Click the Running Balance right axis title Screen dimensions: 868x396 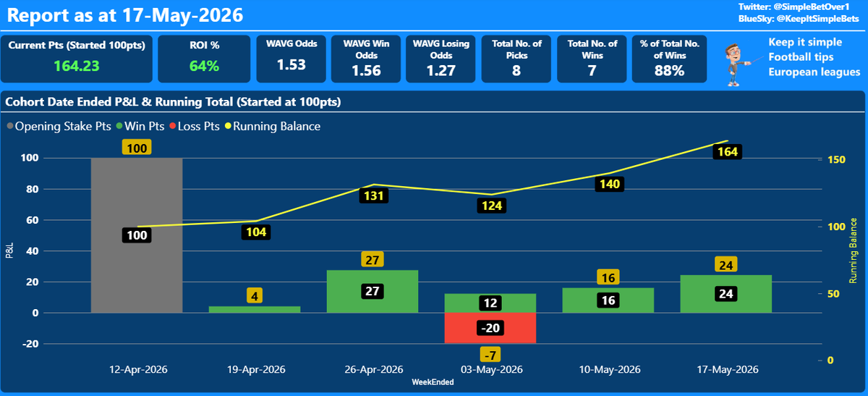[x=854, y=251]
